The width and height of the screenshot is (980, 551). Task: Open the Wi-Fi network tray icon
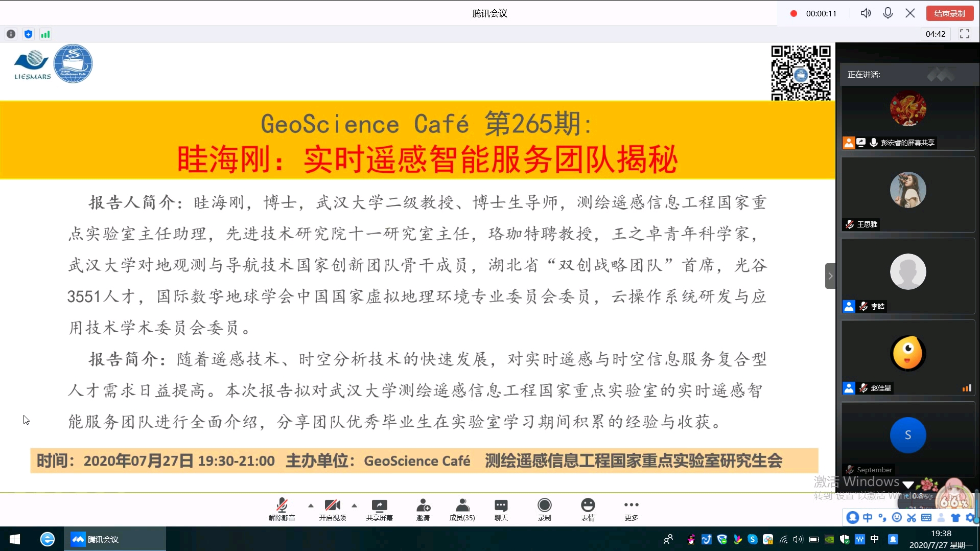783,539
